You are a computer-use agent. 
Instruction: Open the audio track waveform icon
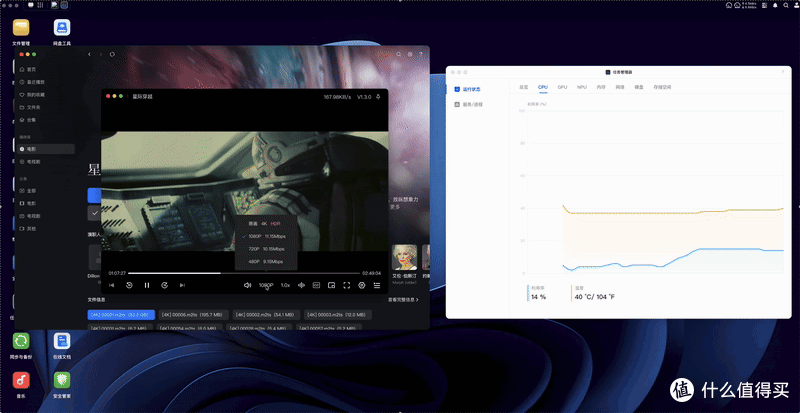[302, 285]
